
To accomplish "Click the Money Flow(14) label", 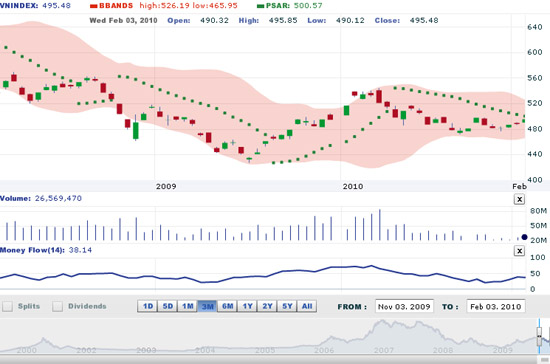I will click(32, 250).
